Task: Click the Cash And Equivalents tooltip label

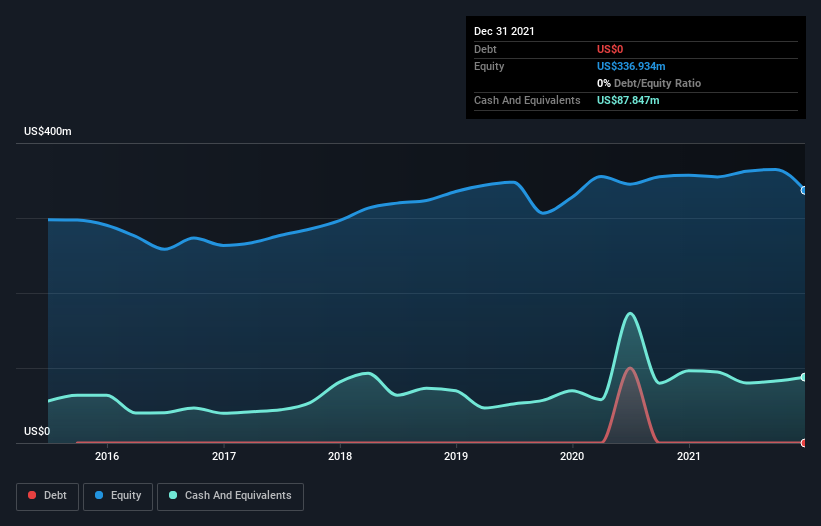Action: pyautogui.click(x=527, y=100)
